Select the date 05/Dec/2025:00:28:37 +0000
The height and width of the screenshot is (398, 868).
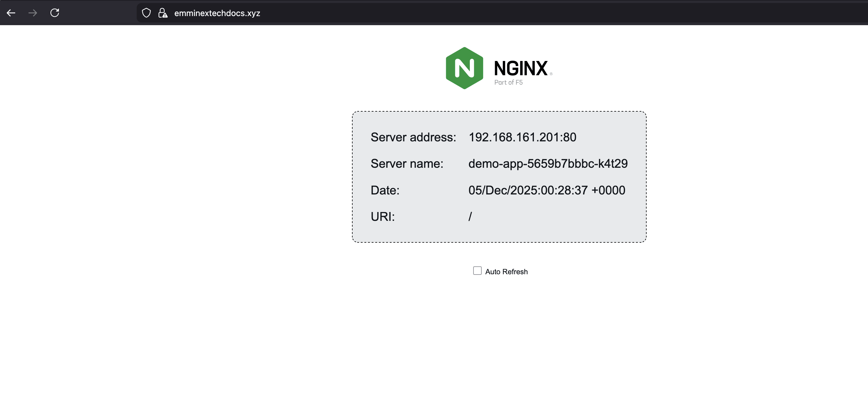tap(547, 190)
